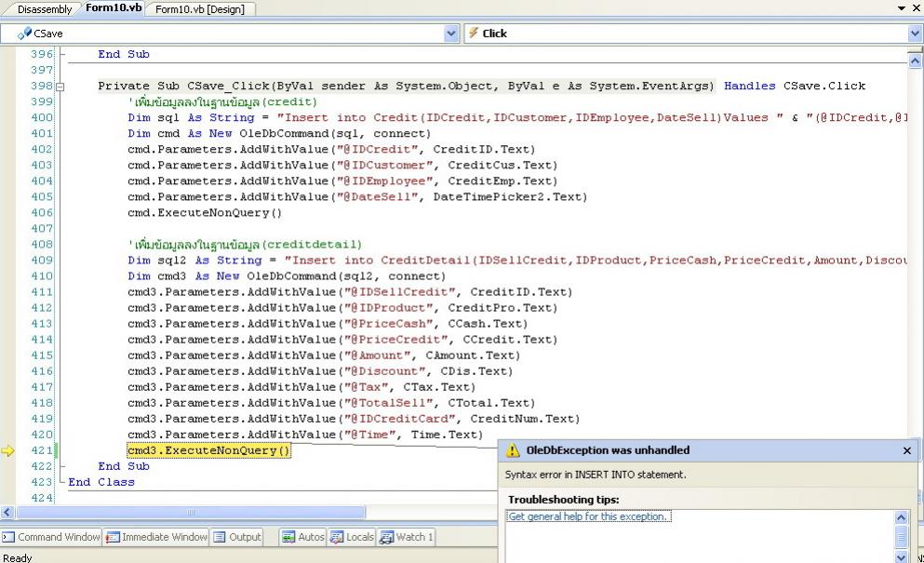Show the Output panel
924x563 pixels.
click(237, 537)
